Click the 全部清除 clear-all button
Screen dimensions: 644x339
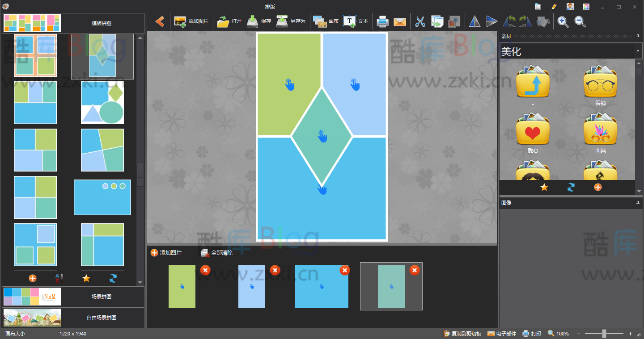pyautogui.click(x=216, y=252)
